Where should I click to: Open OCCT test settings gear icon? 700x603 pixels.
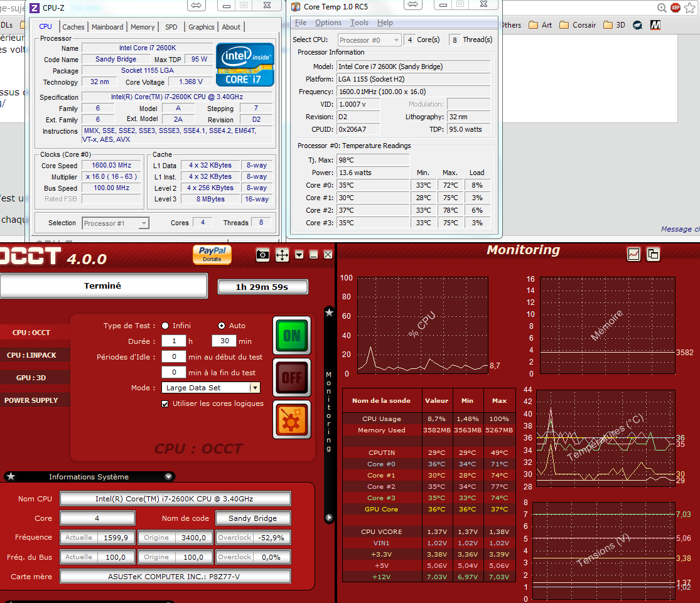tap(291, 420)
